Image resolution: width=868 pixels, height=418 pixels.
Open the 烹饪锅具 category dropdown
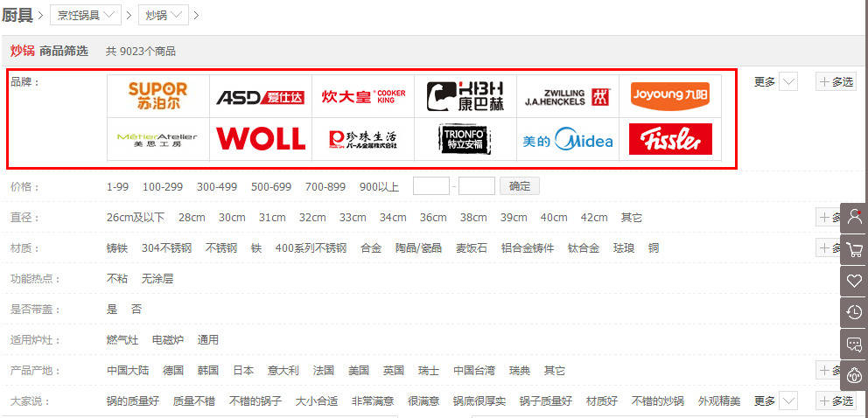pyautogui.click(x=86, y=15)
